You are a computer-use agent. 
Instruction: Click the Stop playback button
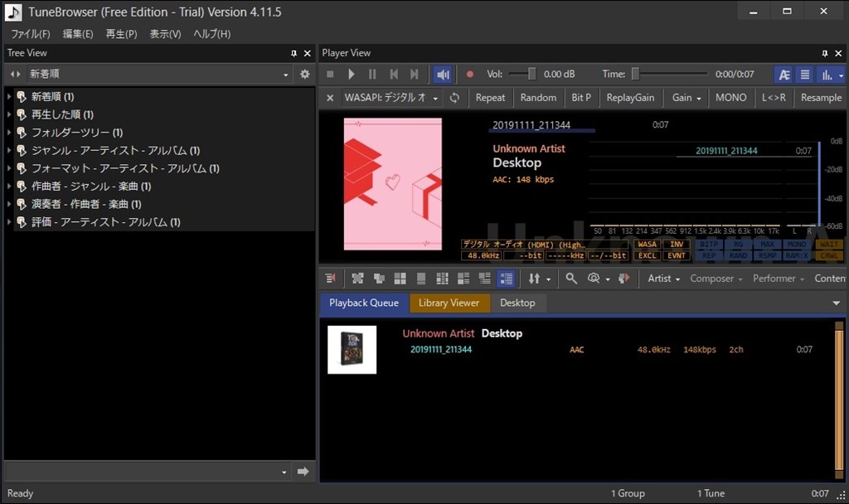click(x=330, y=74)
